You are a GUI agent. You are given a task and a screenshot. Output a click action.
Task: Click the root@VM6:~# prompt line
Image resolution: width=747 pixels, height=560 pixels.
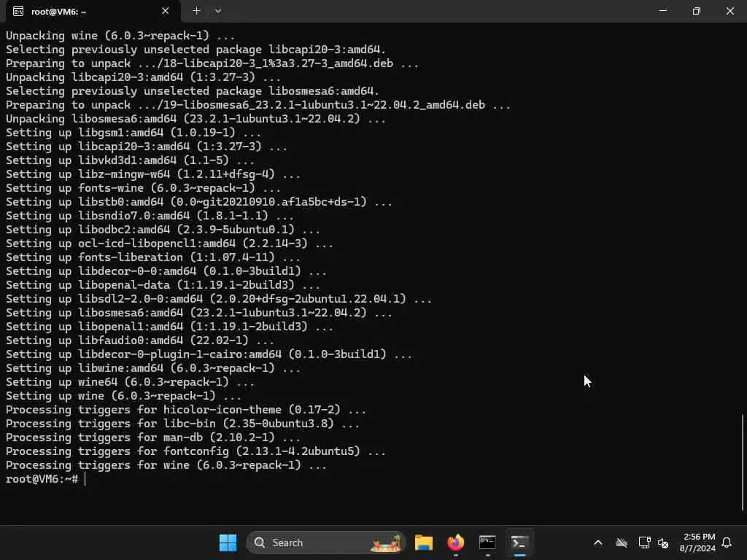[42, 479]
